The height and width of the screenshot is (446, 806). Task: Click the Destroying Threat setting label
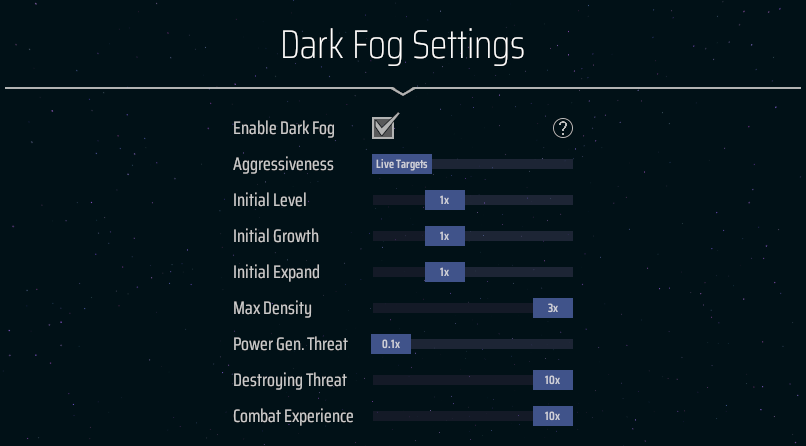pos(290,380)
